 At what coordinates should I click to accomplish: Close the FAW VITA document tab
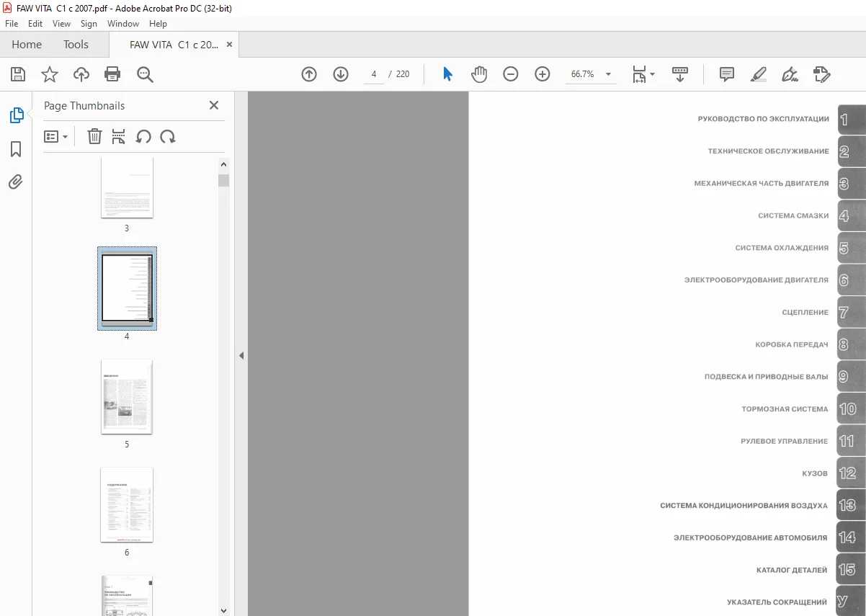point(230,44)
